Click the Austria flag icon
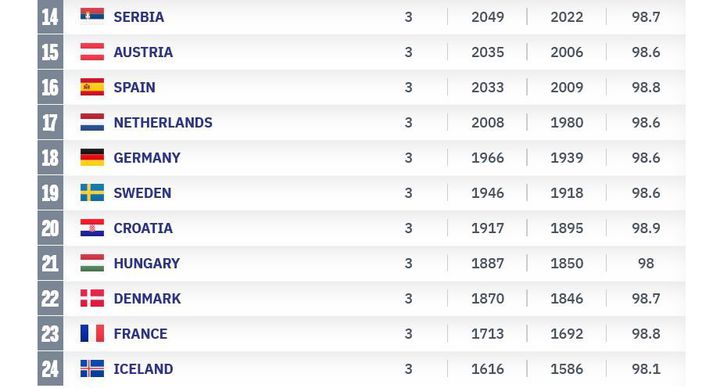Viewport: 713px width, 388px height. 92,51
